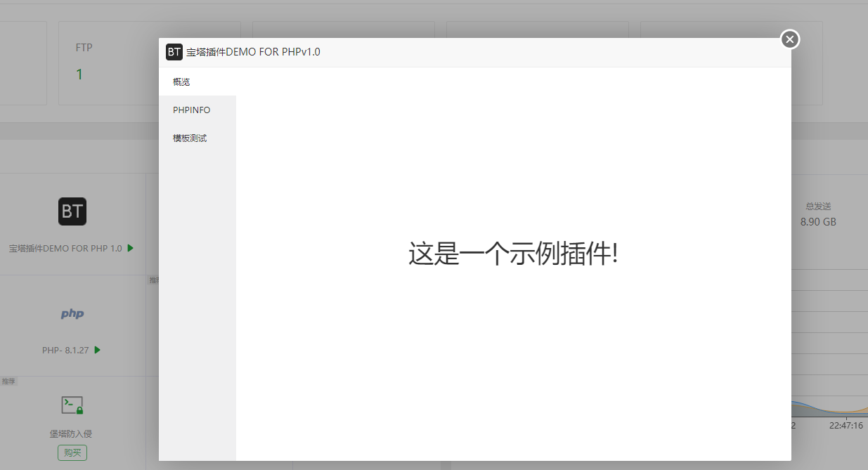Switch to the 概览 tab
The width and height of the screenshot is (868, 470).
point(197,81)
